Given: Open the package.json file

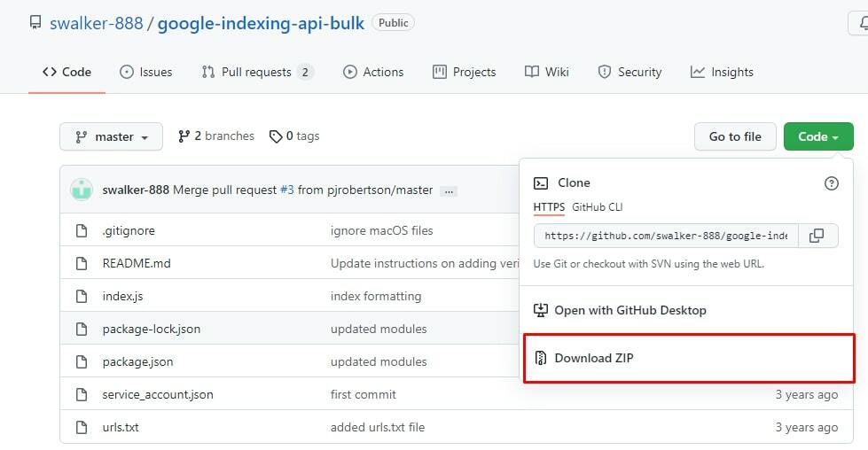Looking at the screenshot, I should click(137, 361).
